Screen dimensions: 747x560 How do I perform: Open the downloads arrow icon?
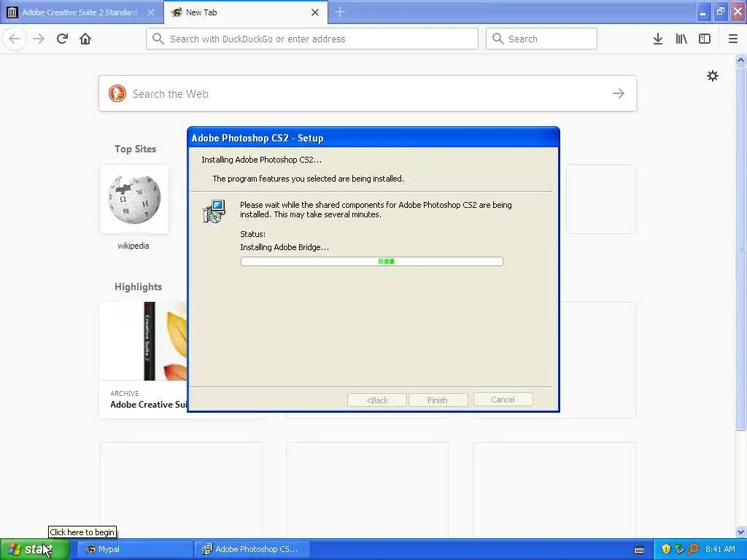coord(658,39)
